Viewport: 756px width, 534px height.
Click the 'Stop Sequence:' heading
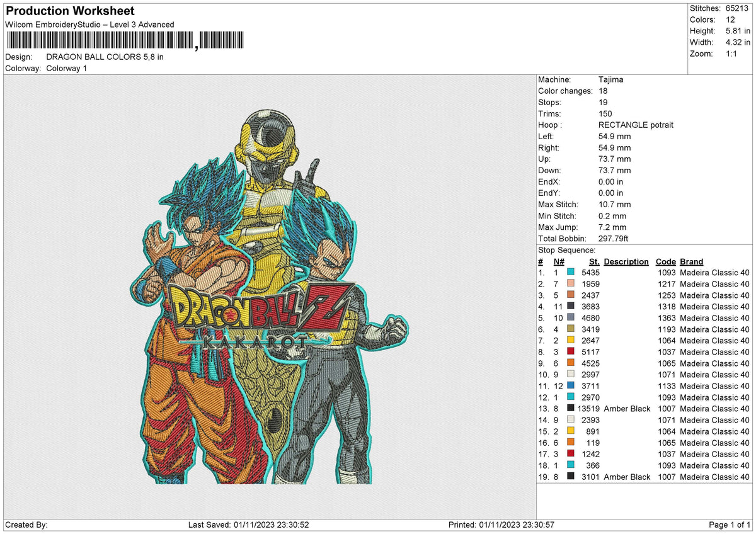pos(567,250)
